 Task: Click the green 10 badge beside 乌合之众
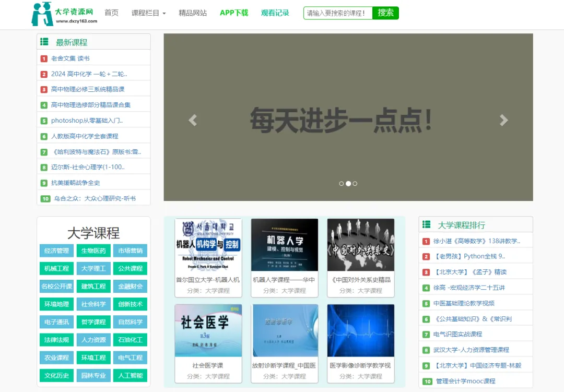(45, 198)
